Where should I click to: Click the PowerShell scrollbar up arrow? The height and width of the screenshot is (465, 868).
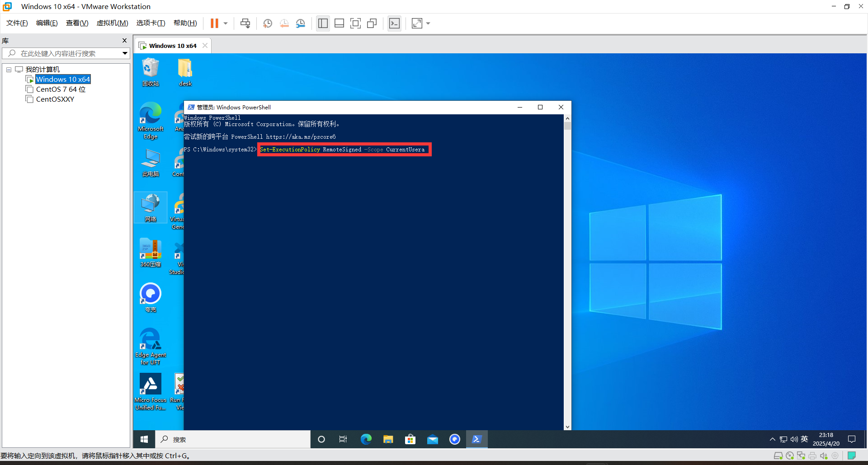567,118
